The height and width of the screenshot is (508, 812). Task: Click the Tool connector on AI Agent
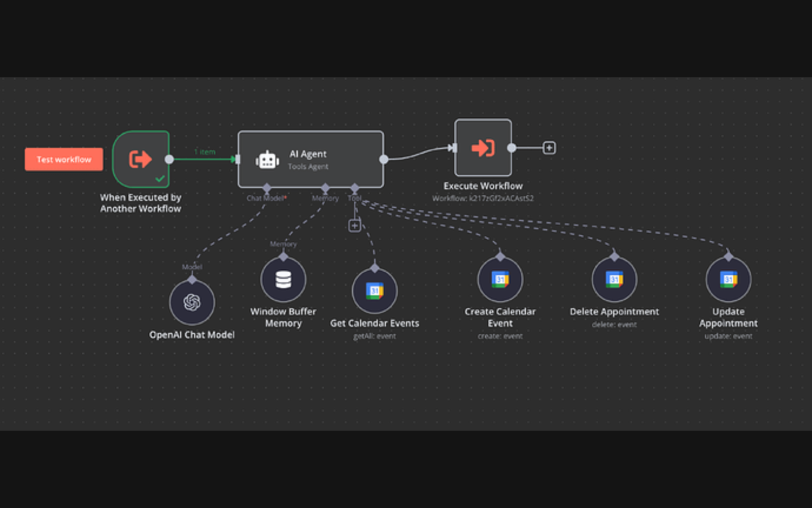pos(355,188)
